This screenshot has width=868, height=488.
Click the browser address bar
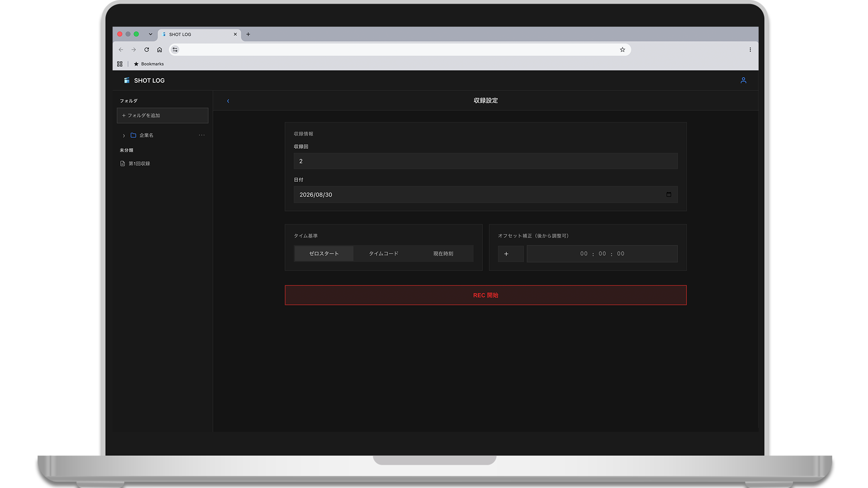pyautogui.click(x=400, y=50)
